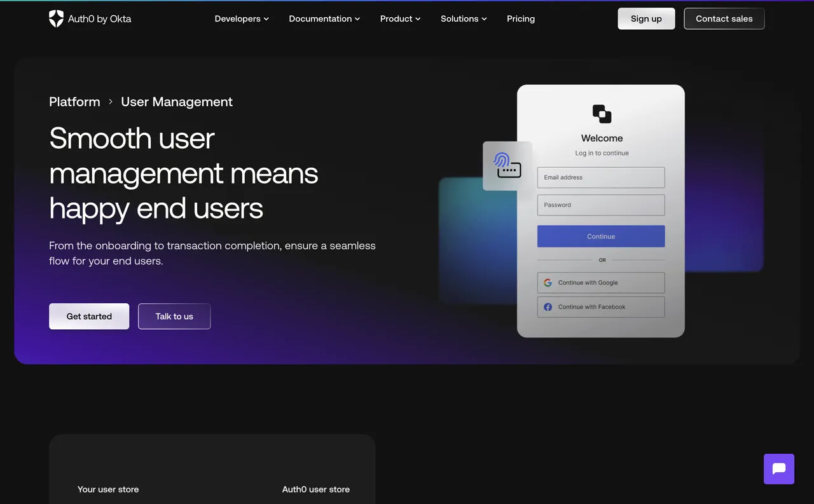Select the Google icon on the login widget
Screen dimensions: 814x504
click(x=548, y=282)
